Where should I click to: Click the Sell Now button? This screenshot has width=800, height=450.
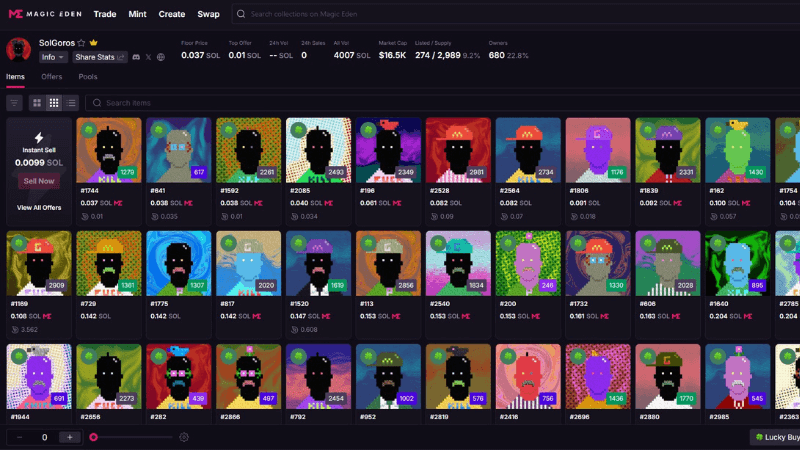point(39,181)
